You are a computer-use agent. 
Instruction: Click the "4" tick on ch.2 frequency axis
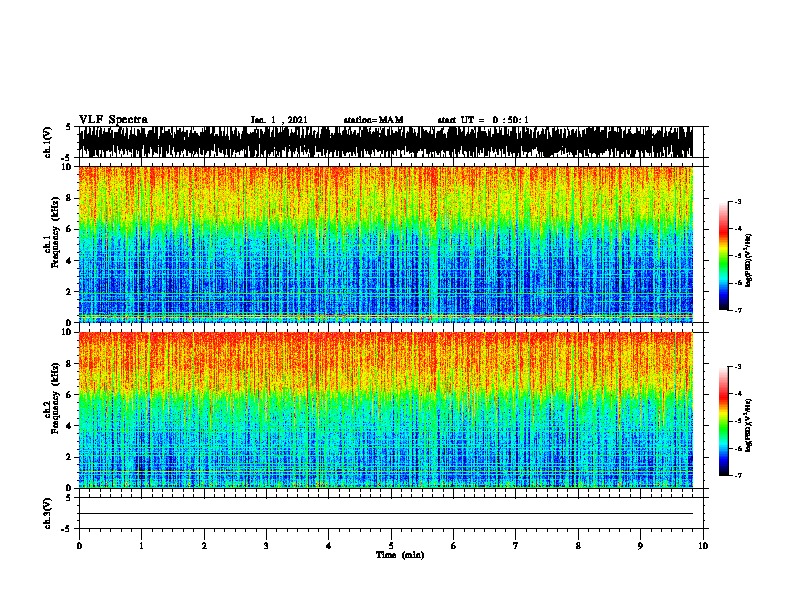69,426
